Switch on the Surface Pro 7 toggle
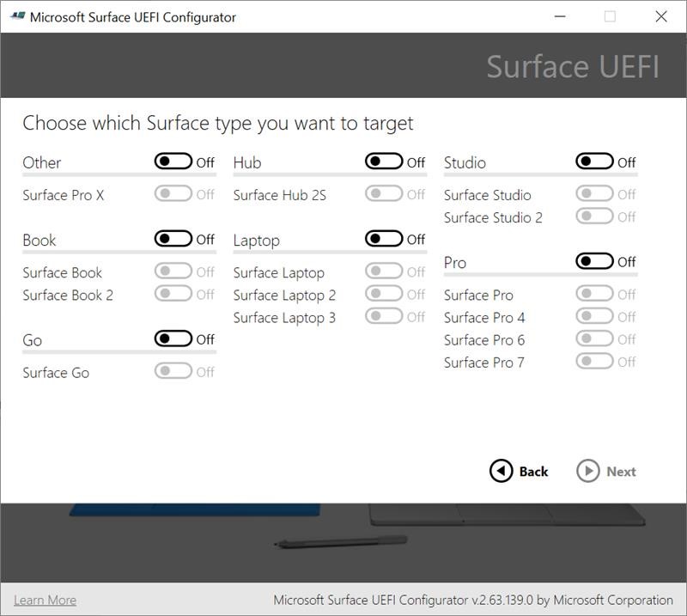This screenshot has width=687, height=616. pos(594,361)
